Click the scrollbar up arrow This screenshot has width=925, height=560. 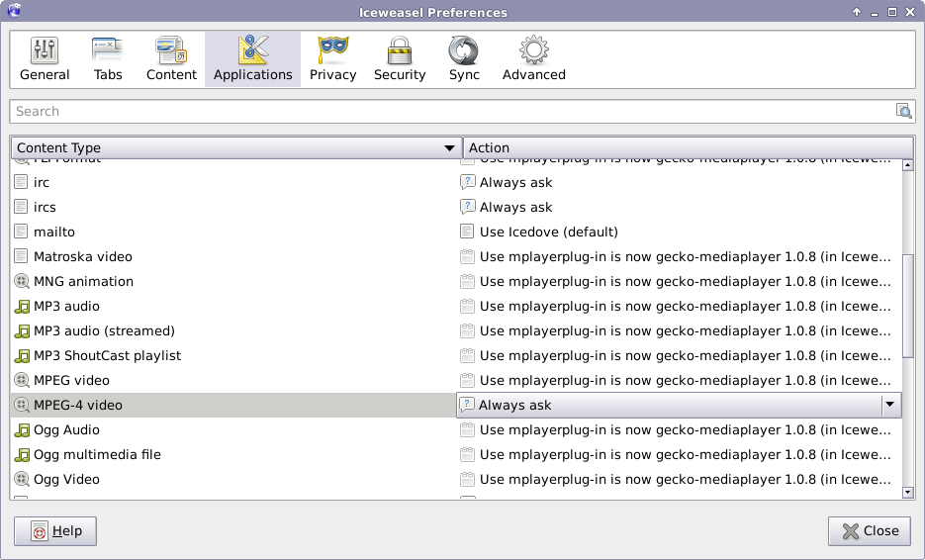[908, 165]
